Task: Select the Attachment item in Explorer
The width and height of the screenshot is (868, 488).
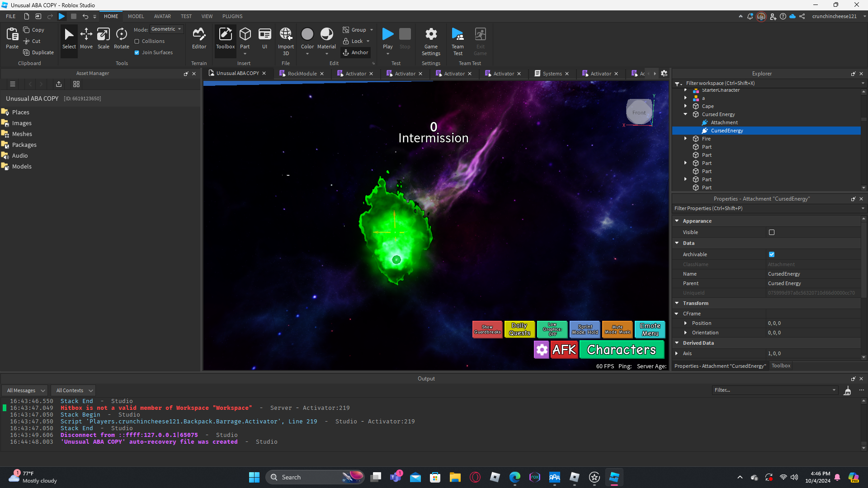Action: coord(724,122)
